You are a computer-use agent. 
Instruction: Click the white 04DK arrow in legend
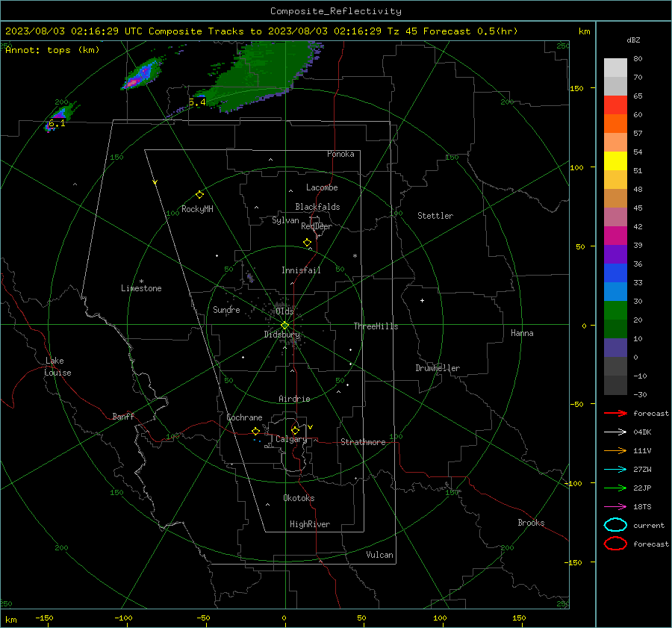(615, 432)
